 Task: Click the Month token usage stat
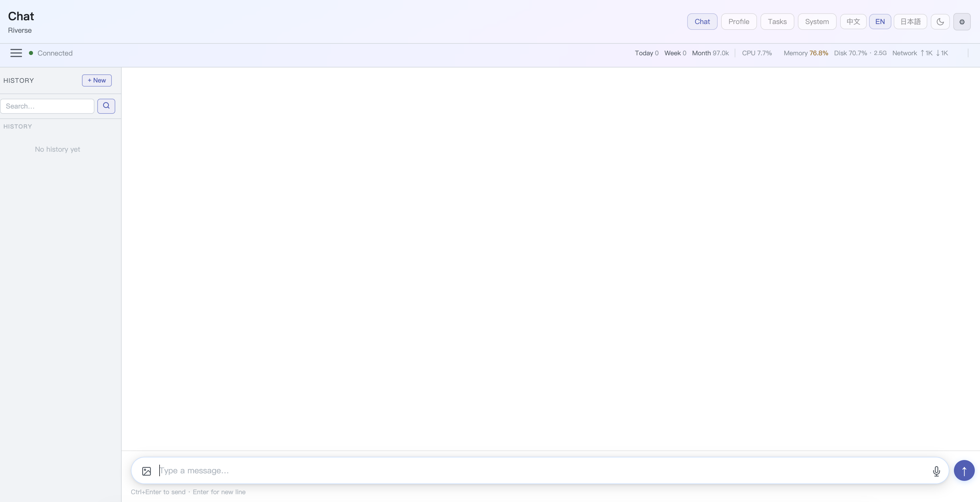pyautogui.click(x=710, y=53)
